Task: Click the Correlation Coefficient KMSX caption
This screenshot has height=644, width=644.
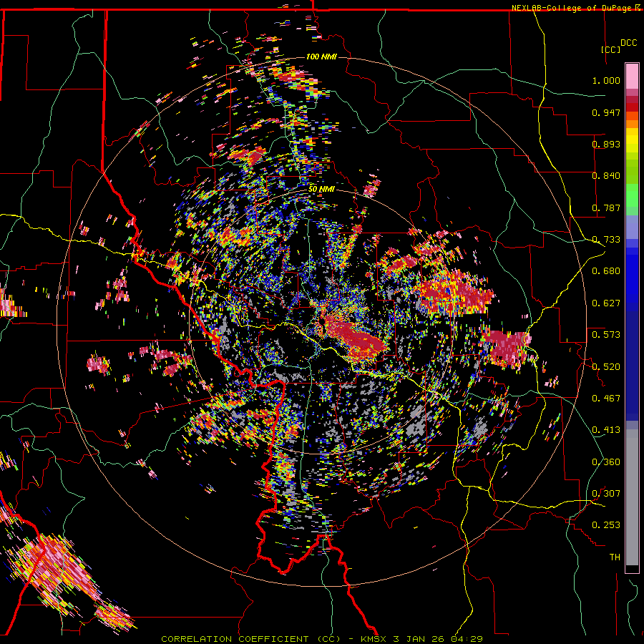Action: 321,639
